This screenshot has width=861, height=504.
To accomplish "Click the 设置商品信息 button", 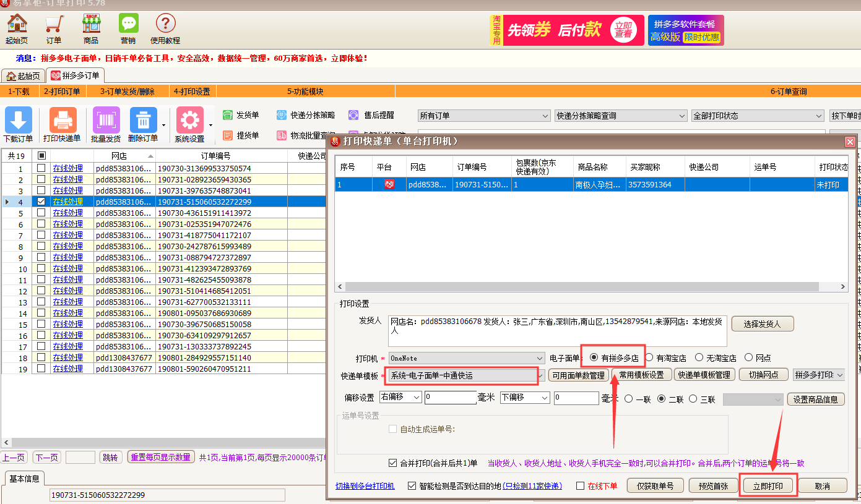I will (x=816, y=399).
